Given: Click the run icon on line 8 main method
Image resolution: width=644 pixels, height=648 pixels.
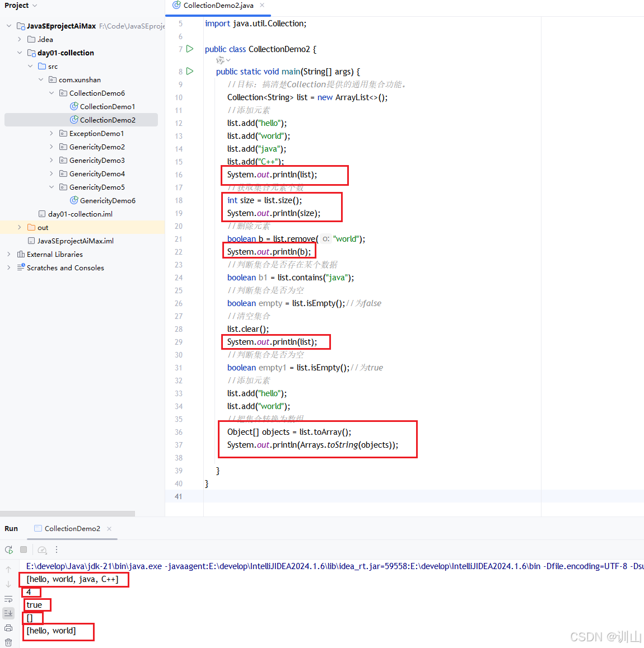Looking at the screenshot, I should click(x=190, y=71).
